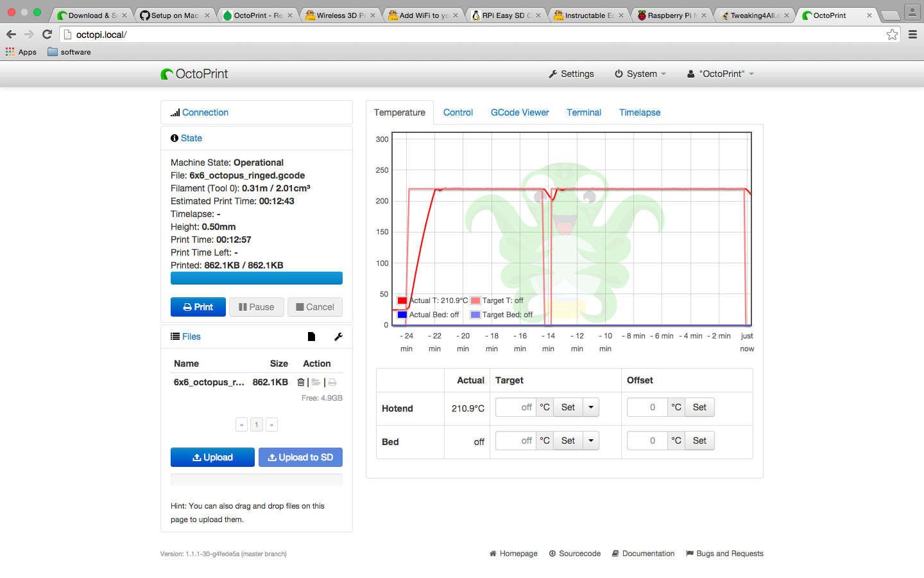
Task: Set the Hotend offset value
Action: (699, 407)
